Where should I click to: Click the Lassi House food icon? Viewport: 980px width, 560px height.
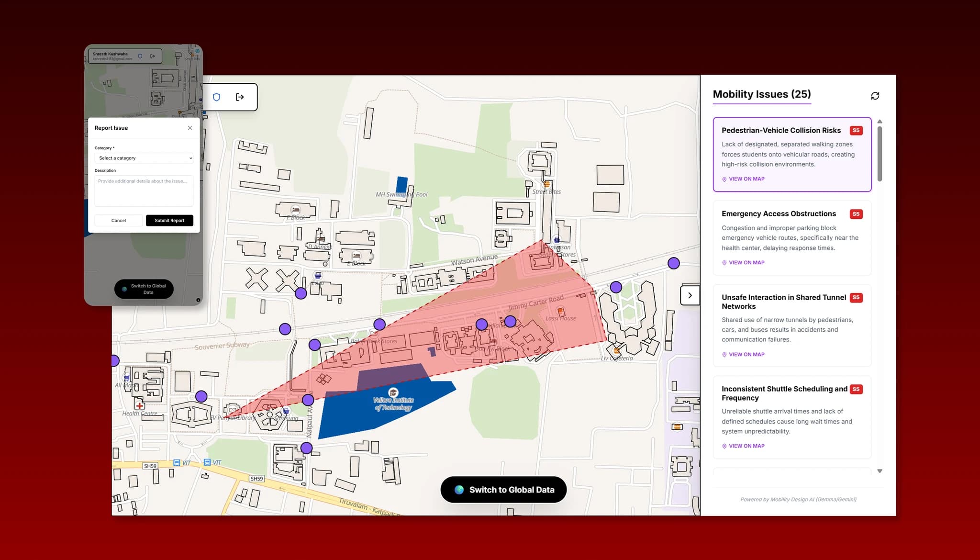pyautogui.click(x=561, y=312)
